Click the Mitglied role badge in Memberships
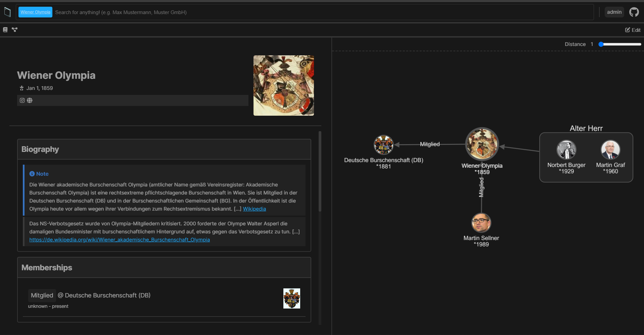Viewport: 644px width, 335px height. pyautogui.click(x=42, y=295)
